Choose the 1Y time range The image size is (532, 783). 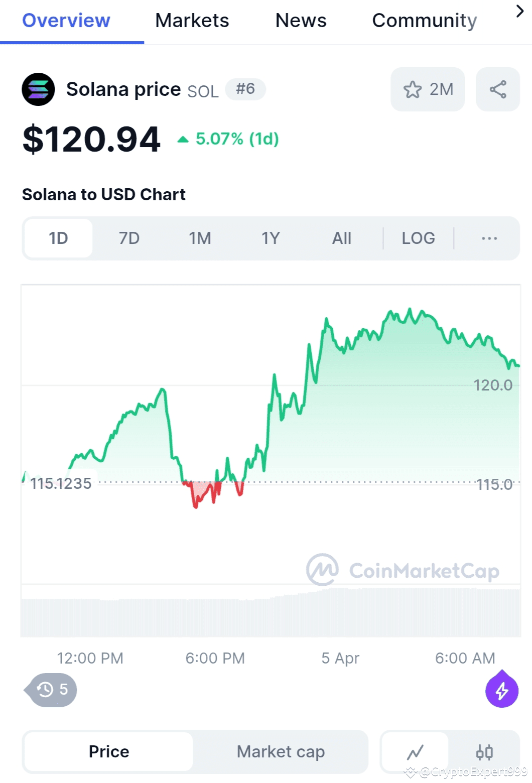tap(271, 238)
